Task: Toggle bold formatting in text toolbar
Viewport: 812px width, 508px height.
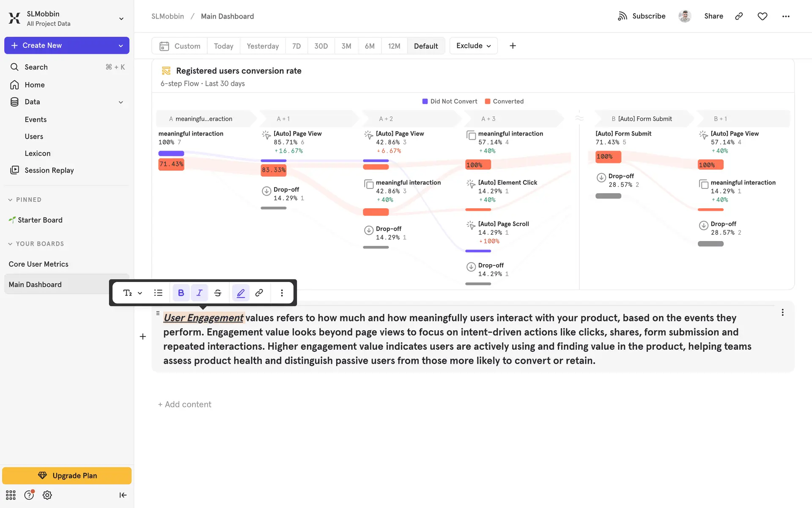Action: [181, 293]
